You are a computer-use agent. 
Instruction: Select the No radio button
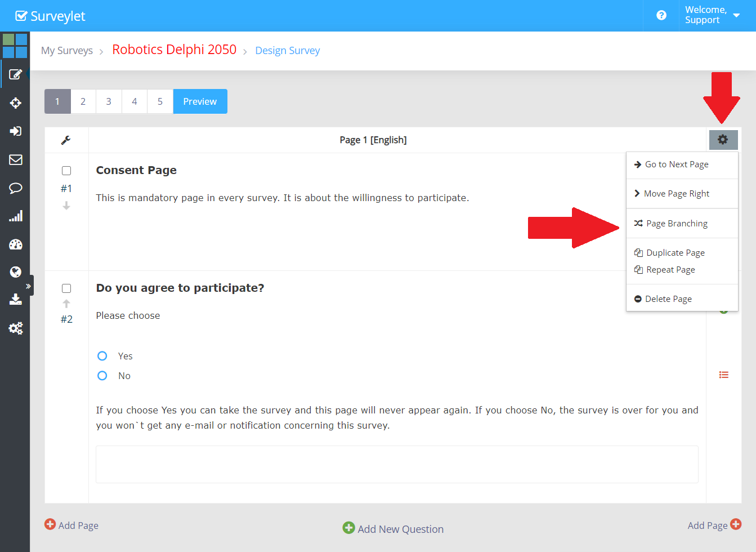[x=102, y=376]
